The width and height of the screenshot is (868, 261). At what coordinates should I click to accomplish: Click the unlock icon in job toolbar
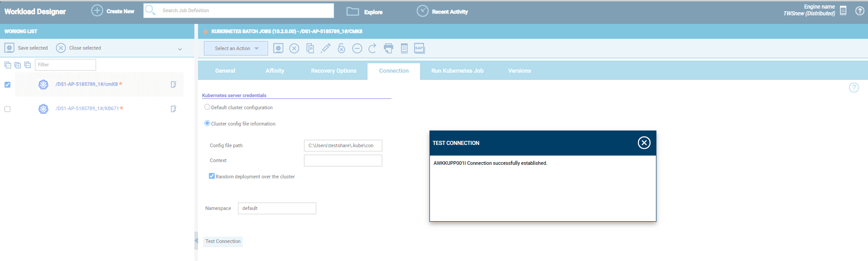click(x=341, y=48)
